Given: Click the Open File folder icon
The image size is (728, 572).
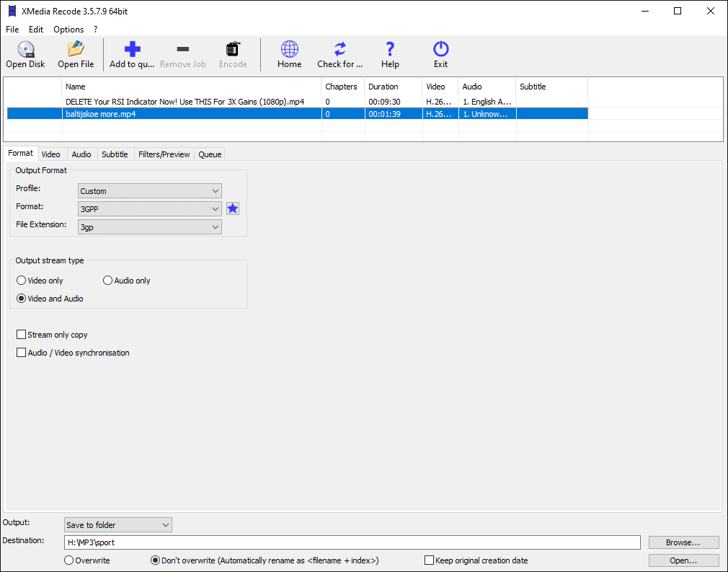Looking at the screenshot, I should [x=76, y=50].
